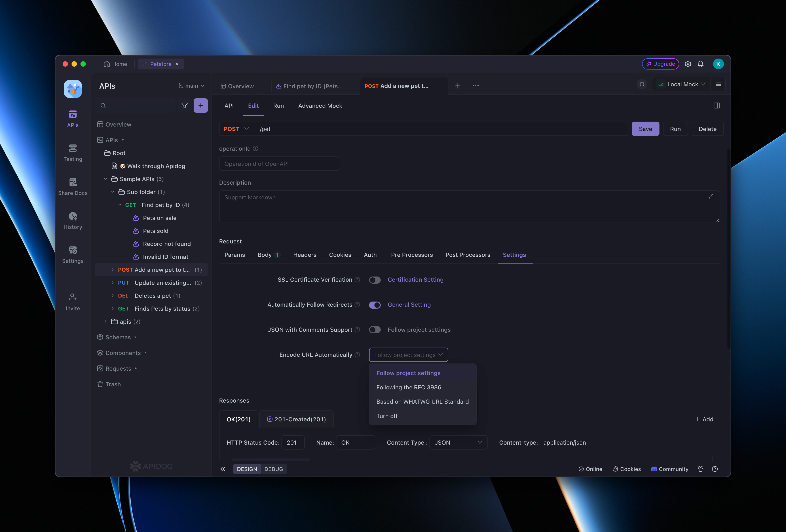The height and width of the screenshot is (532, 786).
Task: Open Content Type JSON dropdown
Action: [x=458, y=443]
